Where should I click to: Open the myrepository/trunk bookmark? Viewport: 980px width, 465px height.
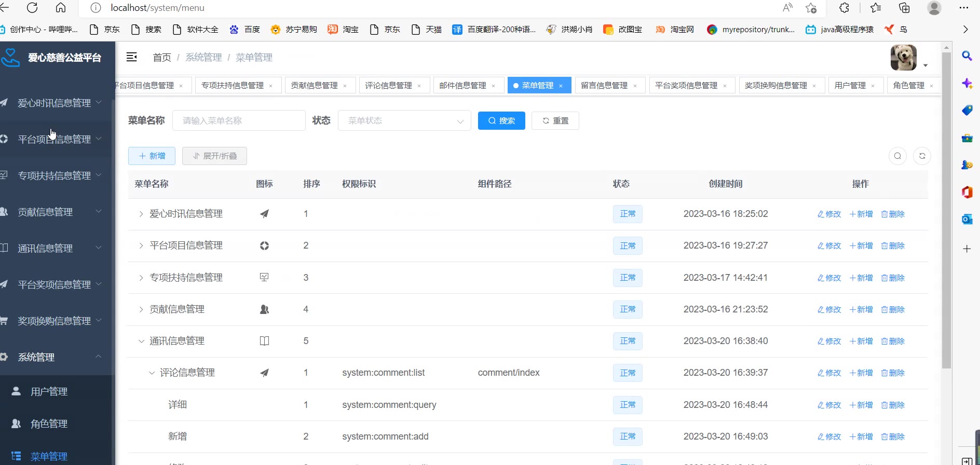[x=751, y=30]
